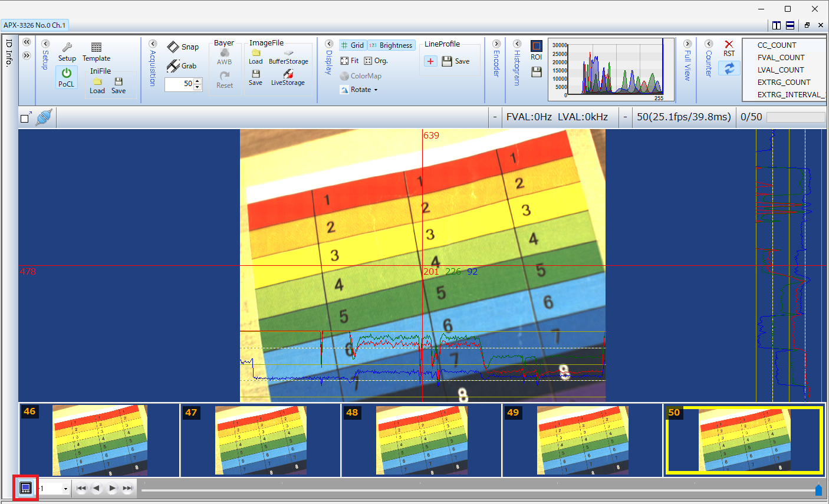Fit image to the window
829x504 pixels.
tap(350, 61)
